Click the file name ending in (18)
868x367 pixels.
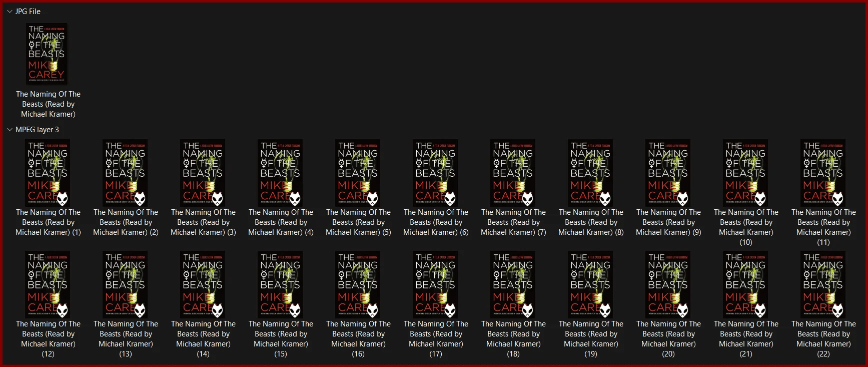pos(513,339)
